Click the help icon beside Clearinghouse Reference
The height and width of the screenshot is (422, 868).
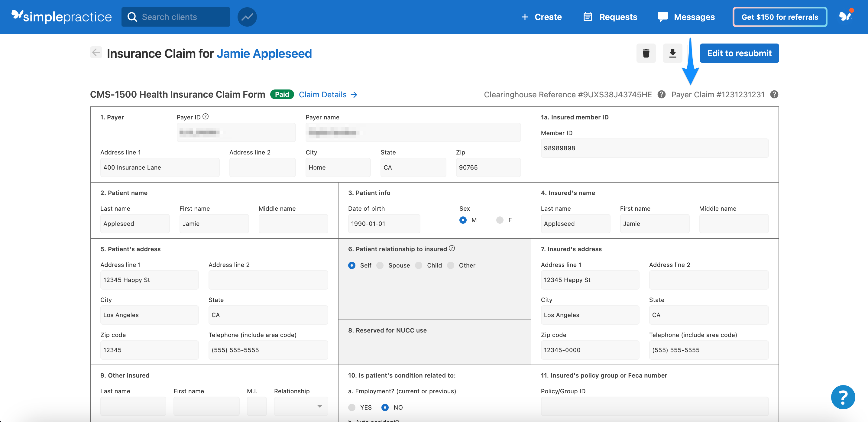662,94
